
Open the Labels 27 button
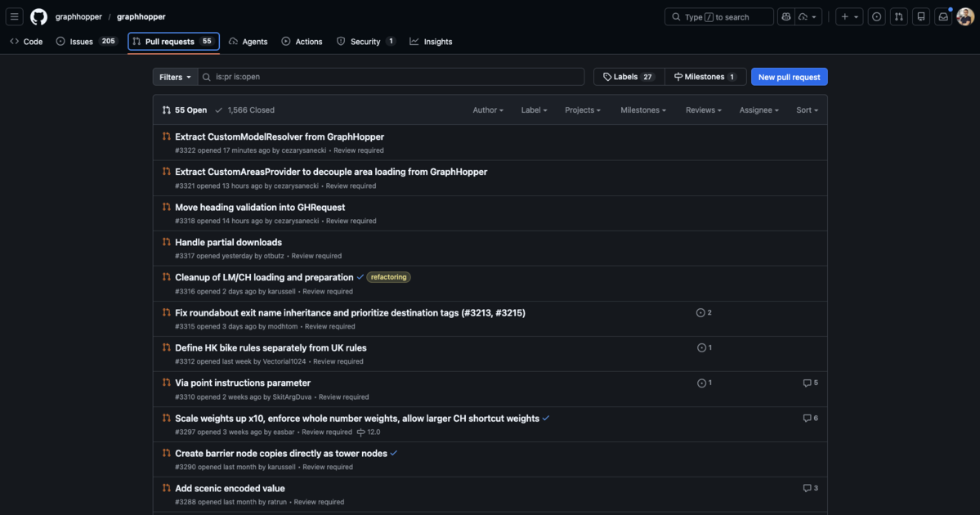click(629, 77)
